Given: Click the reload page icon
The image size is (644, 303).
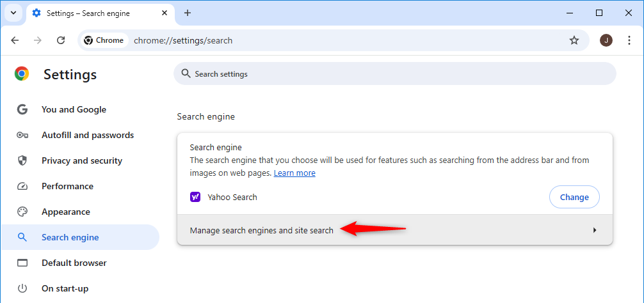Looking at the screenshot, I should pos(61,40).
